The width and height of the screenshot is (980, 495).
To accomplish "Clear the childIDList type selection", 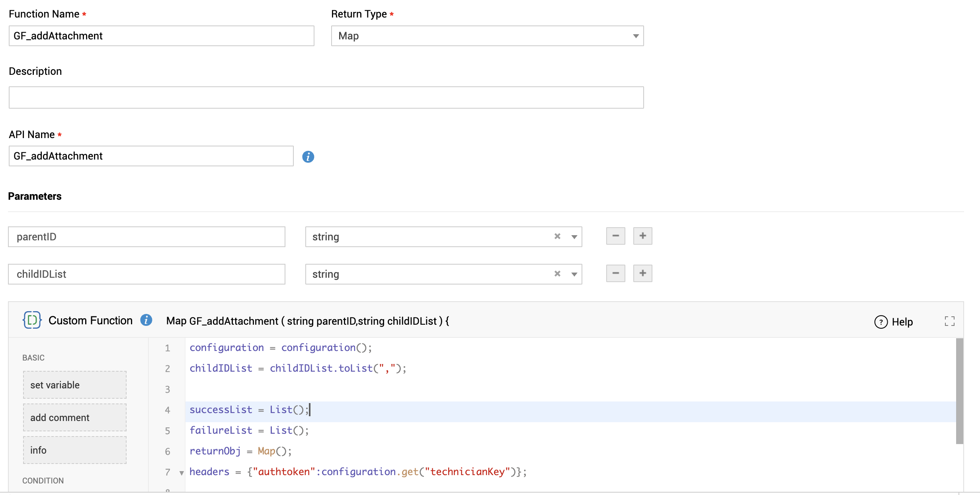I will pyautogui.click(x=557, y=274).
